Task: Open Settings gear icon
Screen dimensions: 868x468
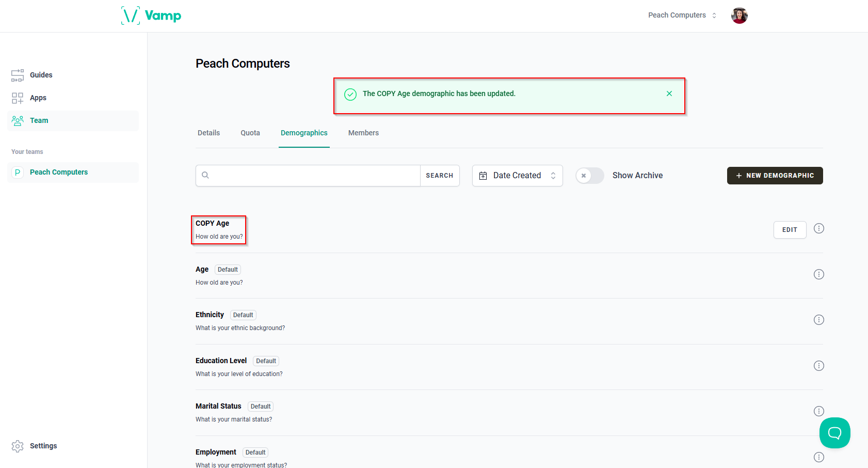Action: pyautogui.click(x=18, y=446)
